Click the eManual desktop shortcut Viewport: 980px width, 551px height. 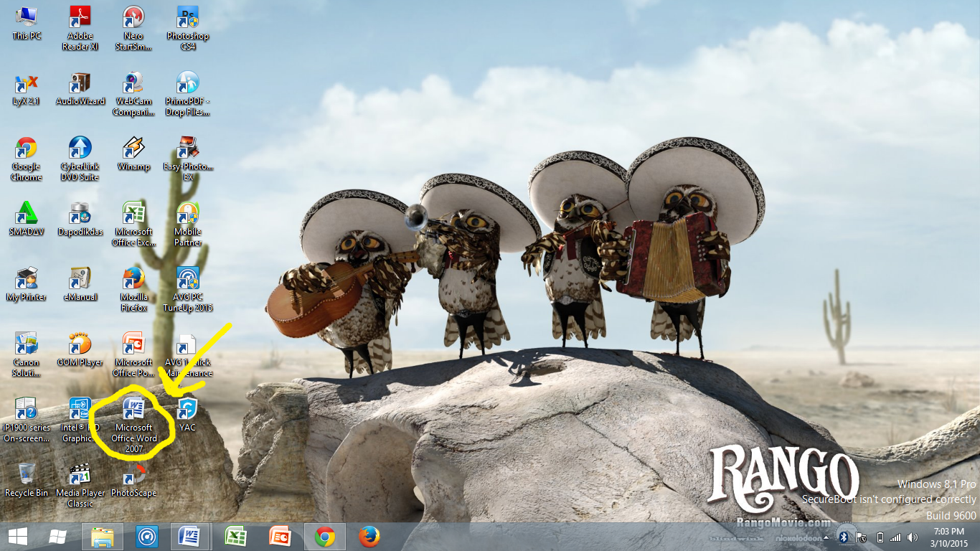coord(80,285)
